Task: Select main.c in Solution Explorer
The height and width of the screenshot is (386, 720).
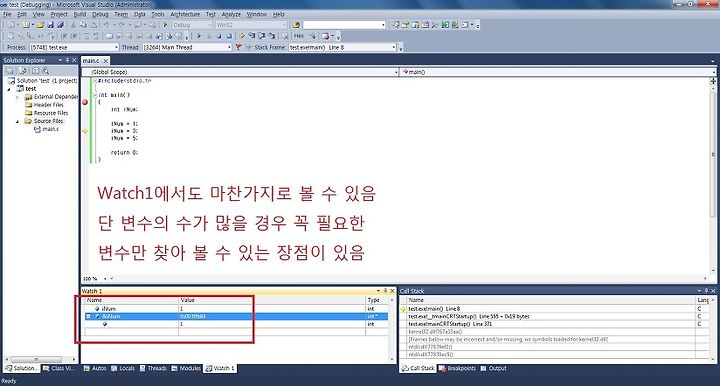Action: click(x=51, y=129)
